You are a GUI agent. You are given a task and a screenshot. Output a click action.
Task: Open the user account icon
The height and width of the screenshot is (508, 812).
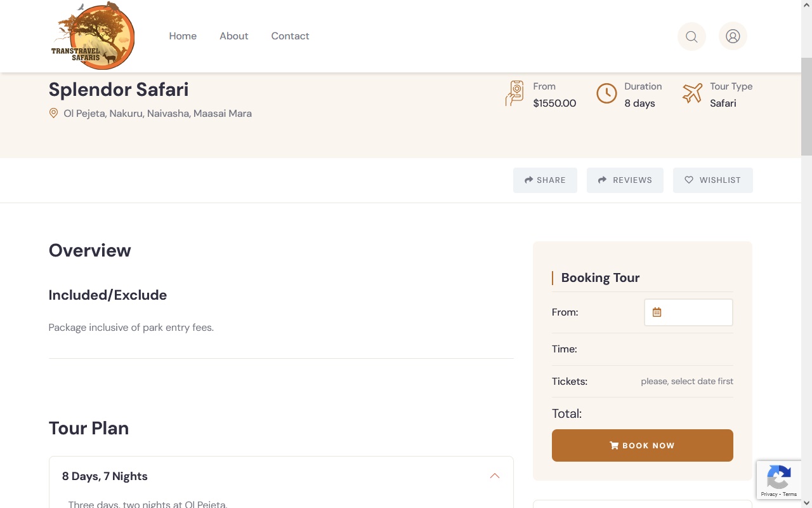point(733,36)
